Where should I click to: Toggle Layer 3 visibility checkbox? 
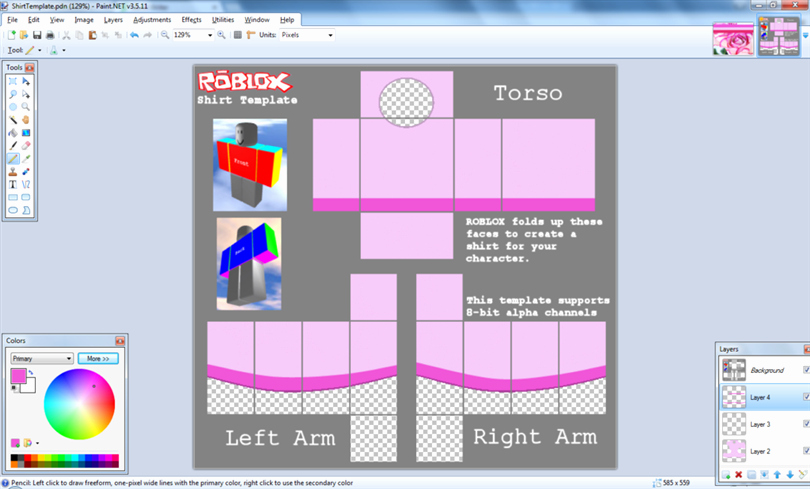806,423
